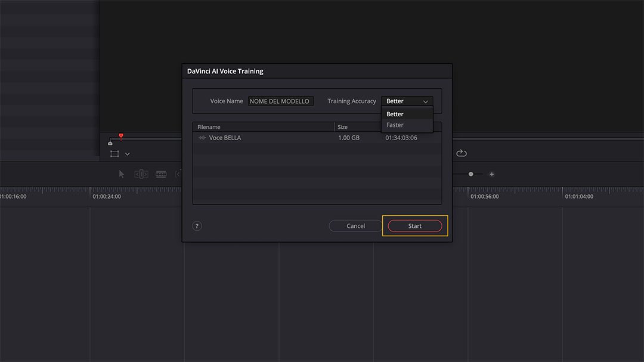Screen dimensions: 644x362
Task: Select the arrow Selection Mode tool
Action: (x=121, y=174)
